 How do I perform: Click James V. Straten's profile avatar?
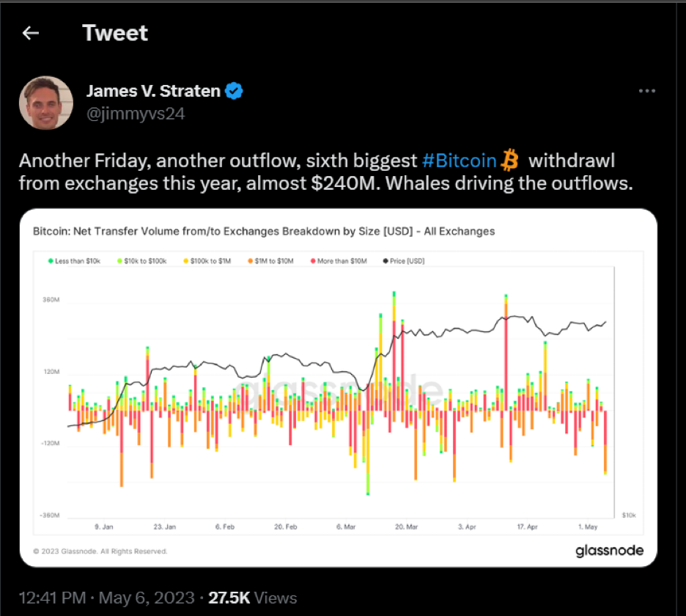coord(46,103)
